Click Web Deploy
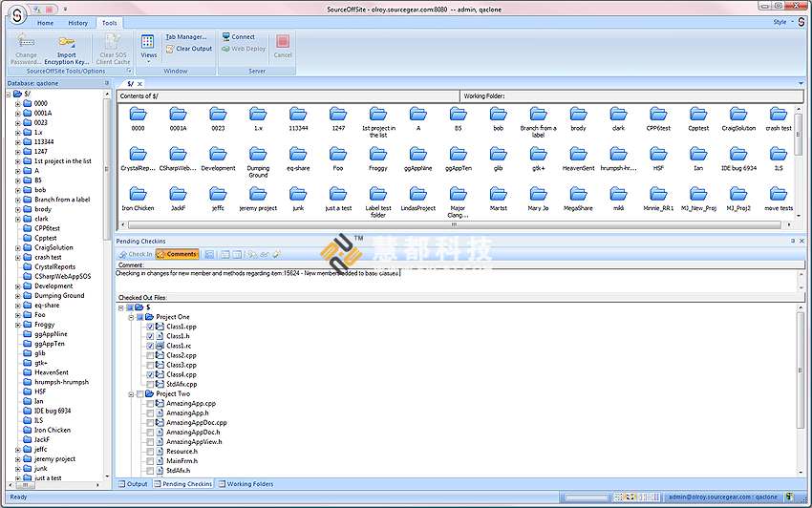Viewport: 812px width, 508px height. (x=244, y=49)
